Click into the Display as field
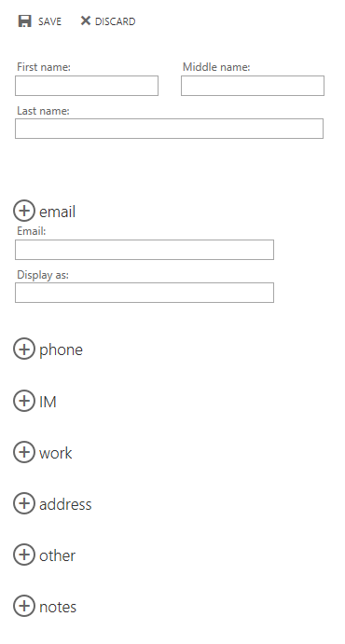This screenshot has height=644, width=345. tap(145, 293)
